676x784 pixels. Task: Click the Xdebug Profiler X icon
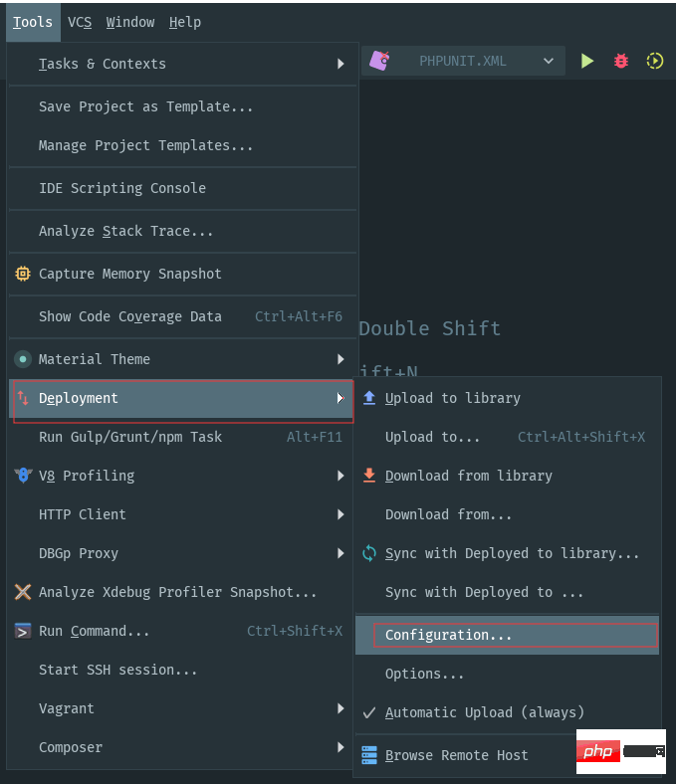(x=23, y=592)
